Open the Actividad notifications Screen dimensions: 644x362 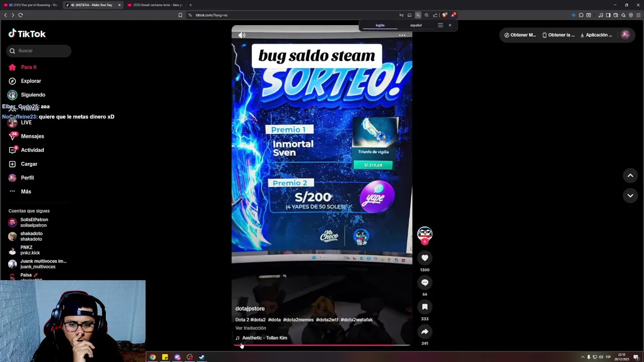(x=26, y=150)
